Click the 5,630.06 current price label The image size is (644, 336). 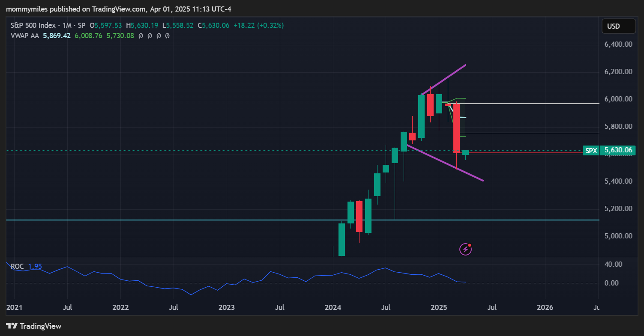(x=617, y=150)
